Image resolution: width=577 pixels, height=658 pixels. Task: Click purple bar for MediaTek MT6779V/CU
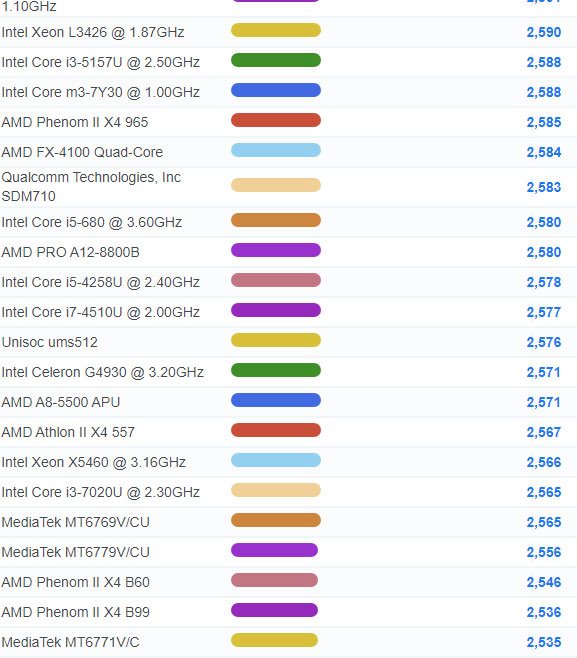pyautogui.click(x=274, y=550)
